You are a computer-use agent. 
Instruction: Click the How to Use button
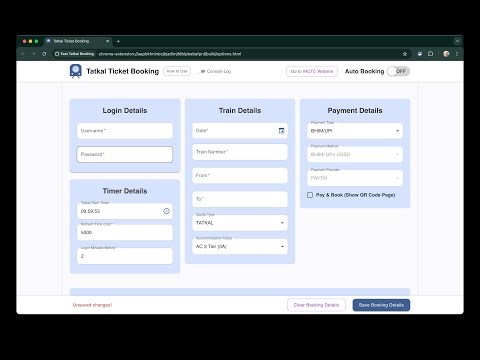pyautogui.click(x=177, y=71)
